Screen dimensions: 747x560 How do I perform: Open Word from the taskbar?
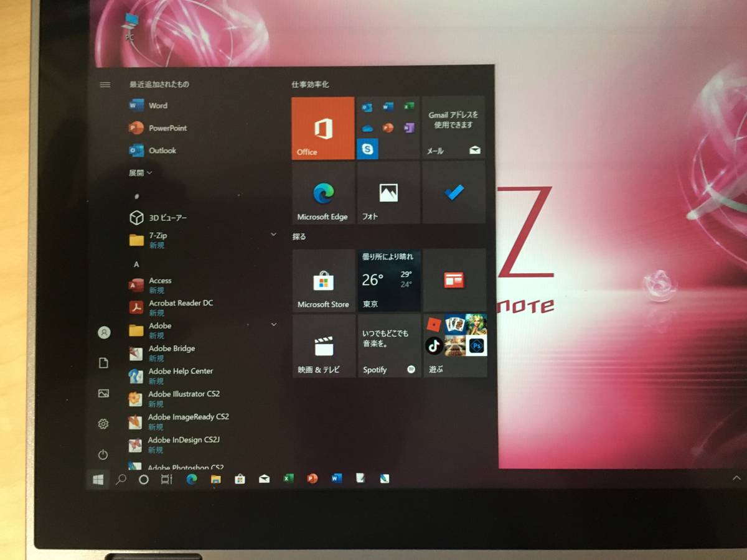337,478
